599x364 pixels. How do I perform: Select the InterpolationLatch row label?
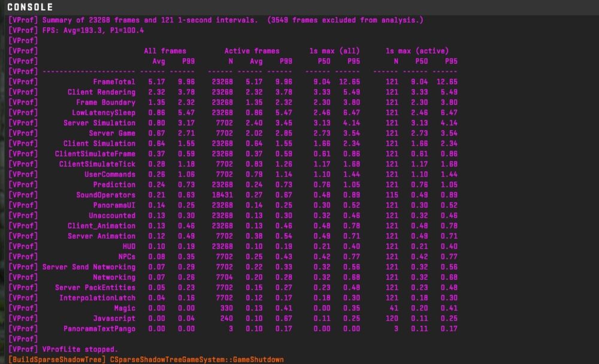pyautogui.click(x=97, y=299)
